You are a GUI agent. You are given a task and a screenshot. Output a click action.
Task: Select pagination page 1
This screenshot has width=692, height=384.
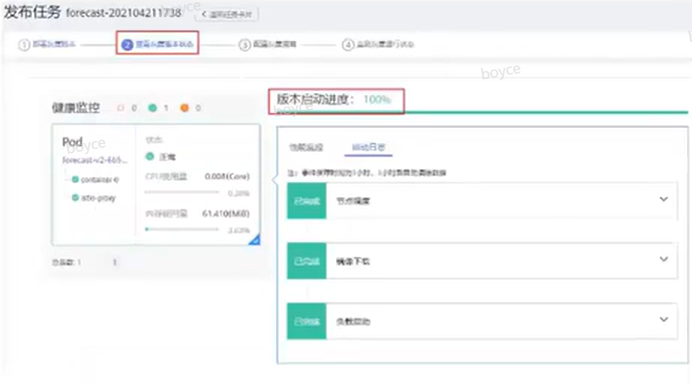tap(115, 262)
